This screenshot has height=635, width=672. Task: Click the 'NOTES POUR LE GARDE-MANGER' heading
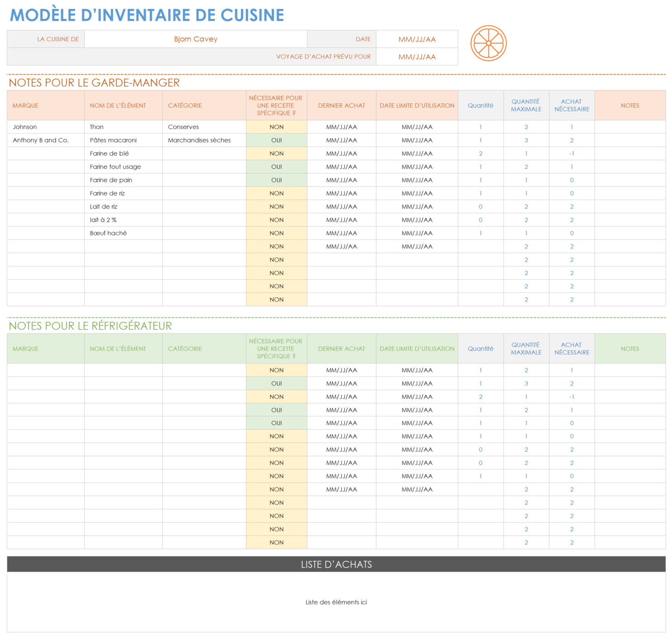click(x=94, y=82)
